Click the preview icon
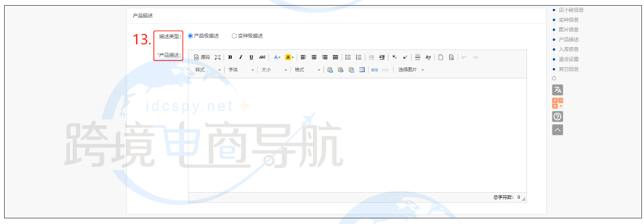644x224 pixels. [451, 57]
